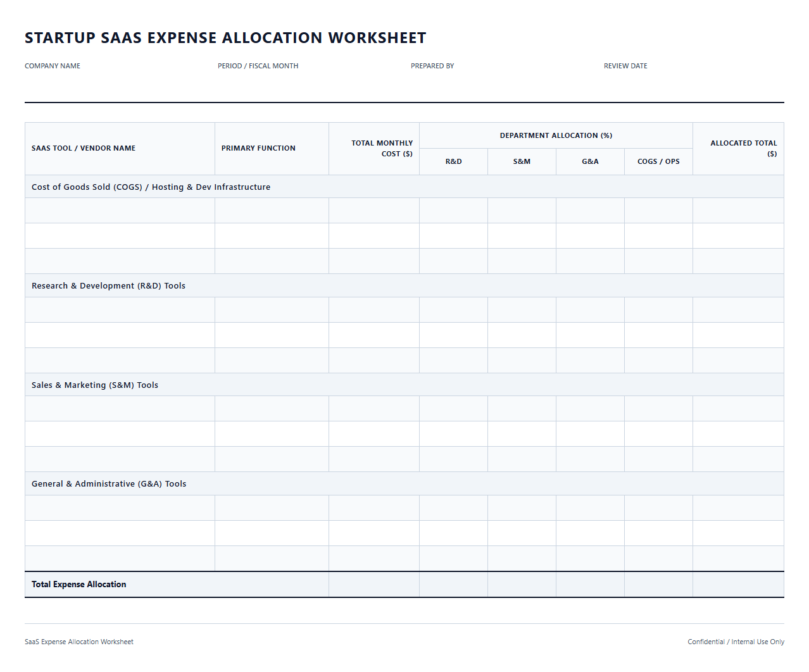Image resolution: width=809 pixels, height=672 pixels.
Task: Click the Period / Fiscal Month label
Action: pos(258,66)
